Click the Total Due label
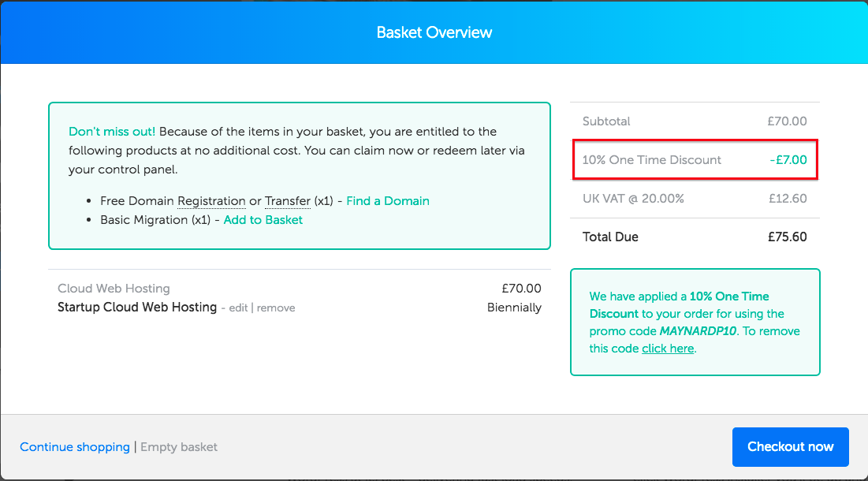 tap(610, 237)
